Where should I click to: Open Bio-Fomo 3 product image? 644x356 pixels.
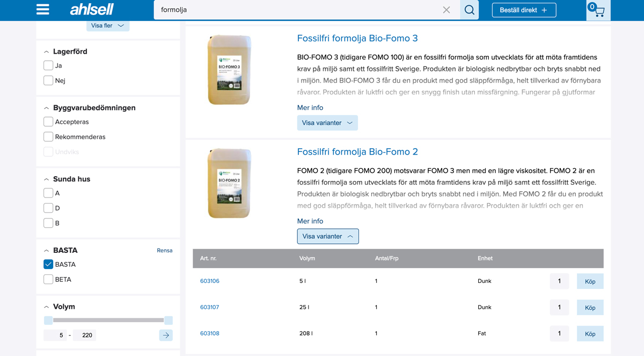[229, 69]
